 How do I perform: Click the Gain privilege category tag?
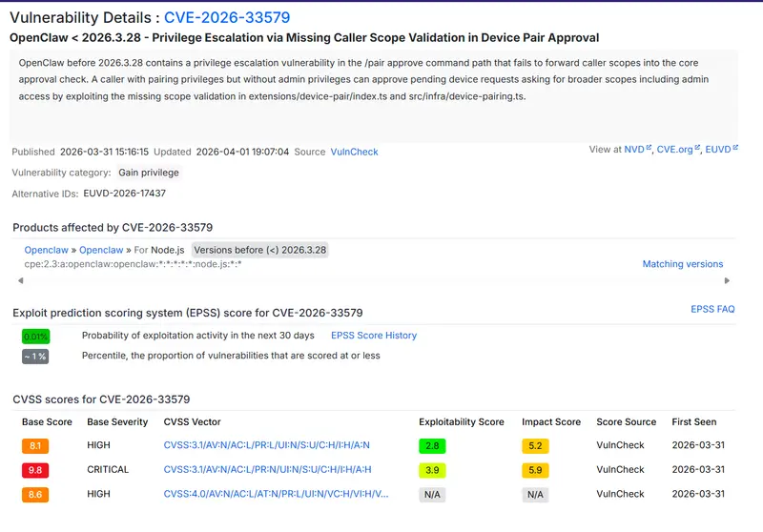[x=148, y=173]
